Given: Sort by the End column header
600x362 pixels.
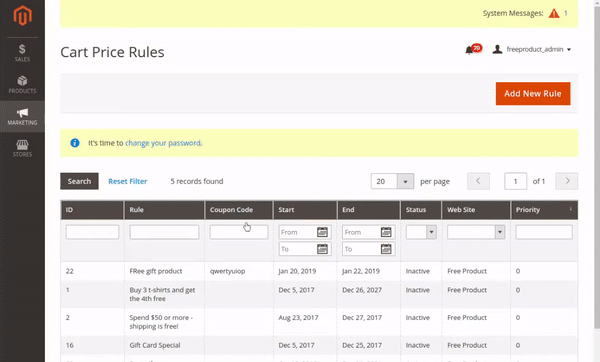Looking at the screenshot, I should (368, 210).
